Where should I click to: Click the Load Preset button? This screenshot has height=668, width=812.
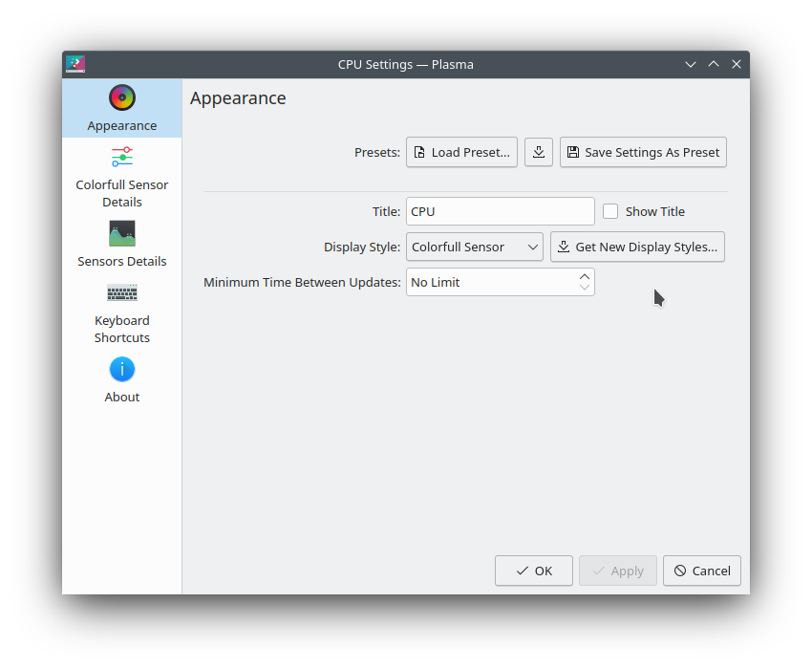point(461,152)
